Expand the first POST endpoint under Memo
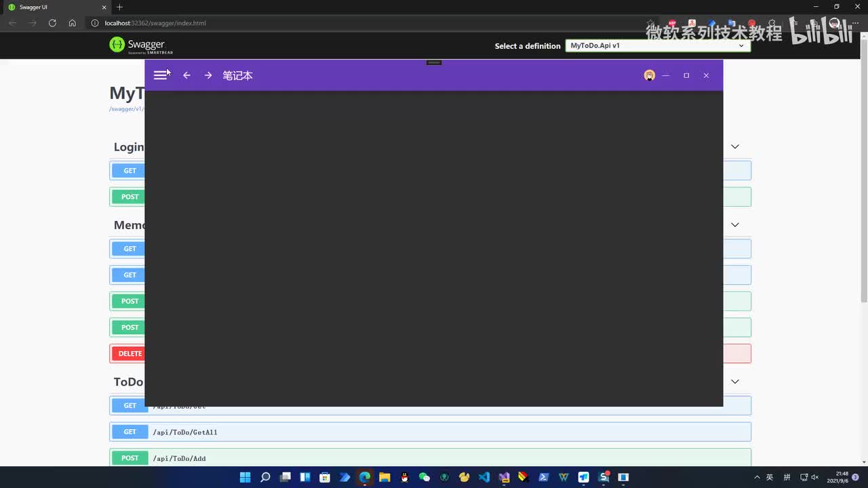This screenshot has width=868, height=488. click(130, 301)
